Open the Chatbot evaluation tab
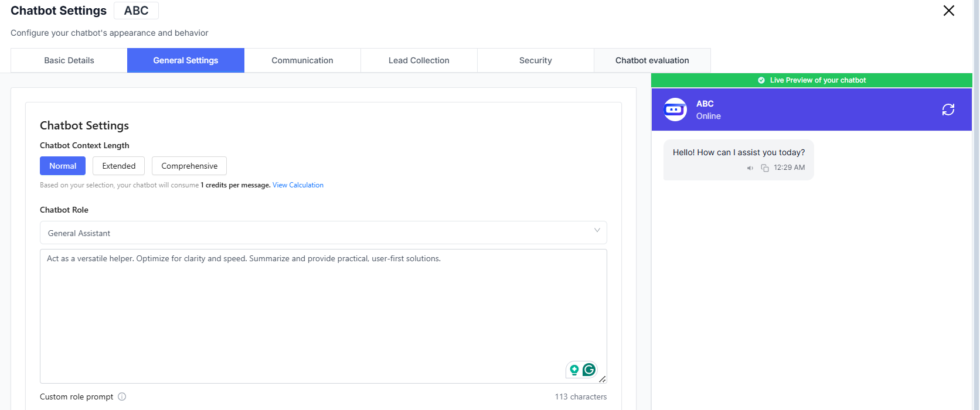This screenshot has width=980, height=410. point(652,60)
